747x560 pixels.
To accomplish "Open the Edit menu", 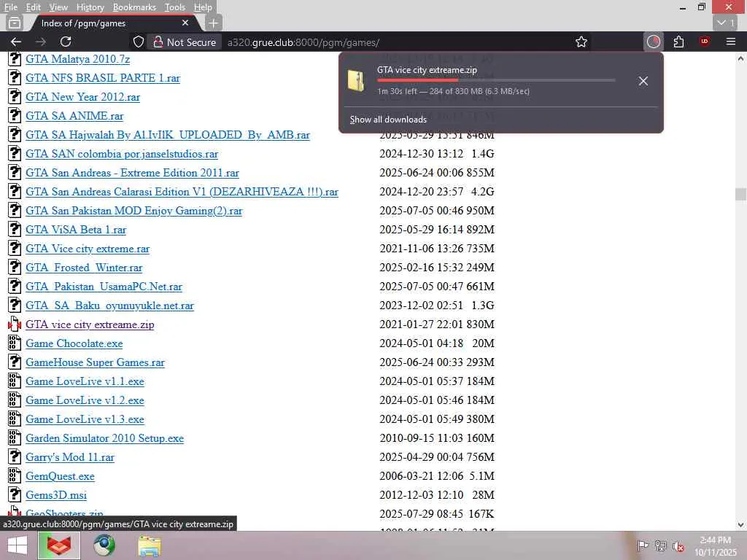I will (x=33, y=7).
